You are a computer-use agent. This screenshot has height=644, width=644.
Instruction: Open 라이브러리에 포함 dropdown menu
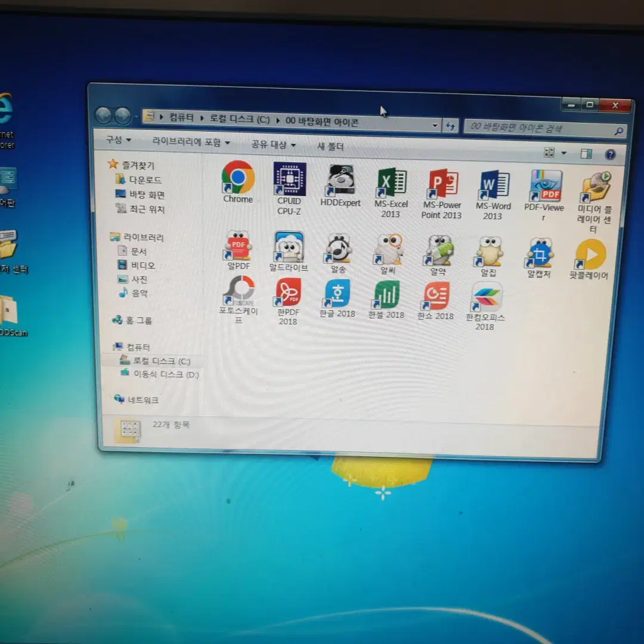[191, 142]
